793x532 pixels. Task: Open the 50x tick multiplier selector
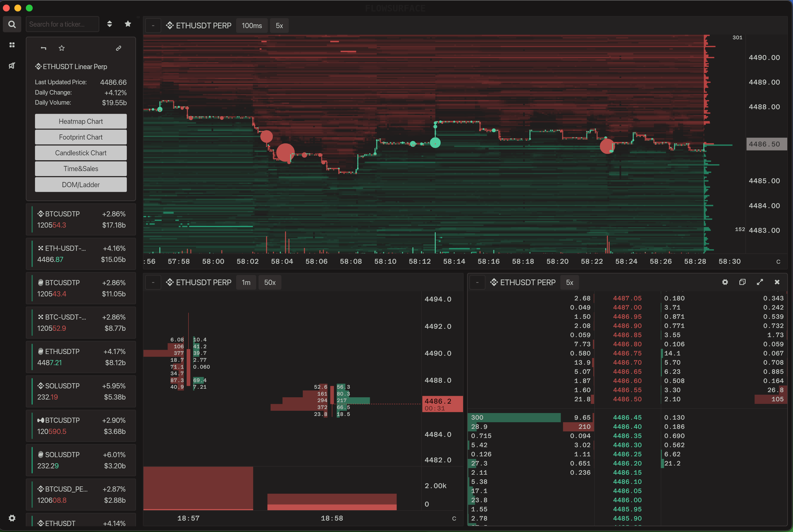click(270, 282)
